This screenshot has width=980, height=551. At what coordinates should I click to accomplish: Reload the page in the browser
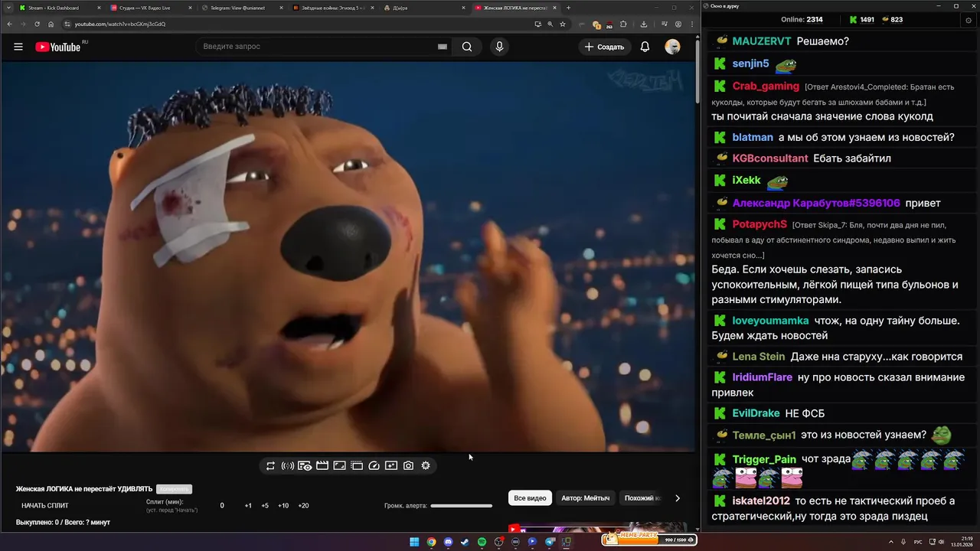36,24
